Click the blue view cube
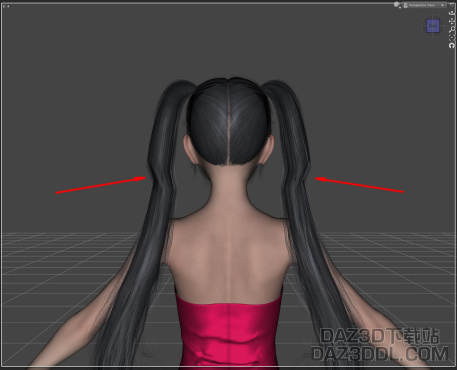The height and width of the screenshot is (370, 457). 433,26
